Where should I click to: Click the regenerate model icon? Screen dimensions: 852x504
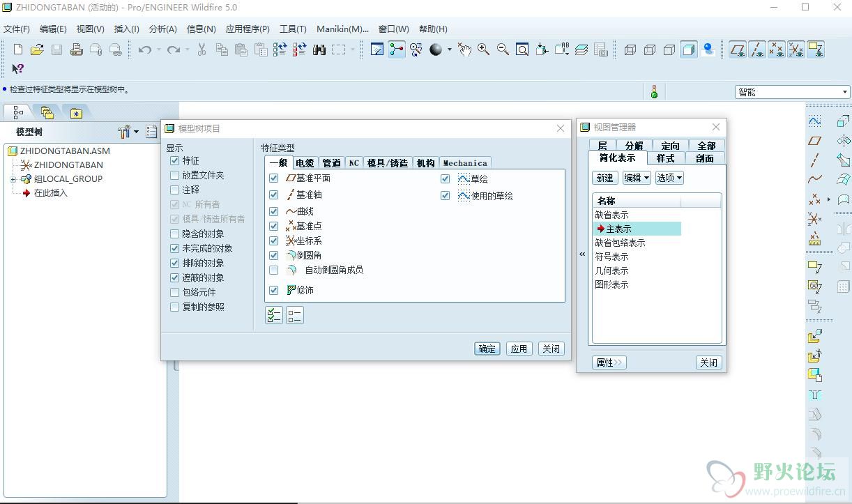tap(280, 49)
